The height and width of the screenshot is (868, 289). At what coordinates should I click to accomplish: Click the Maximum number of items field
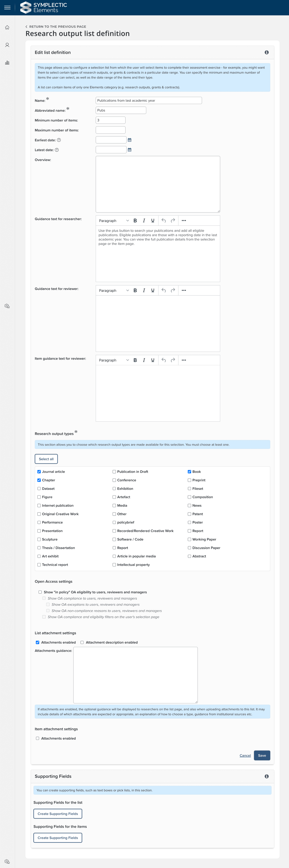coord(111,130)
